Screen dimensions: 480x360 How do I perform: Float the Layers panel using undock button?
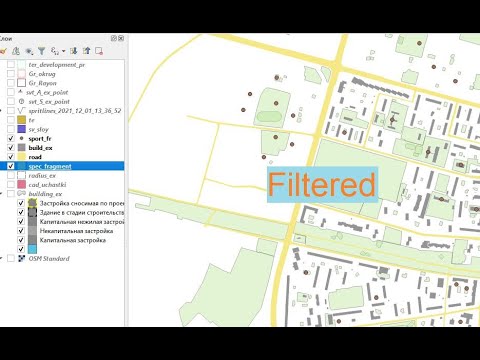114,38
